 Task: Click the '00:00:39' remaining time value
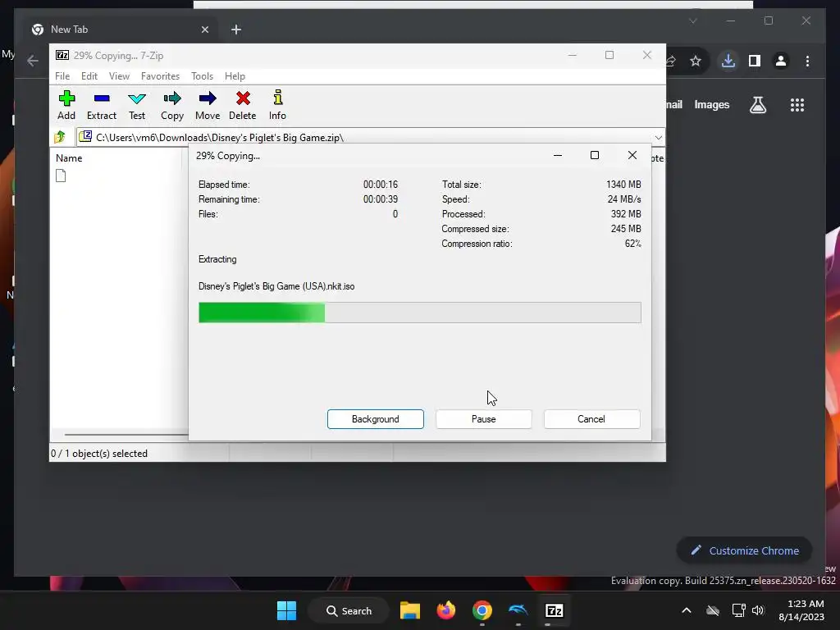[x=381, y=199]
